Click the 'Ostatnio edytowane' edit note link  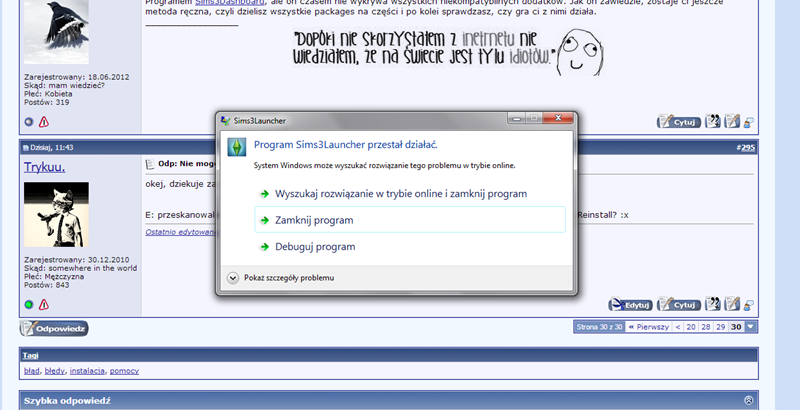tap(181, 232)
